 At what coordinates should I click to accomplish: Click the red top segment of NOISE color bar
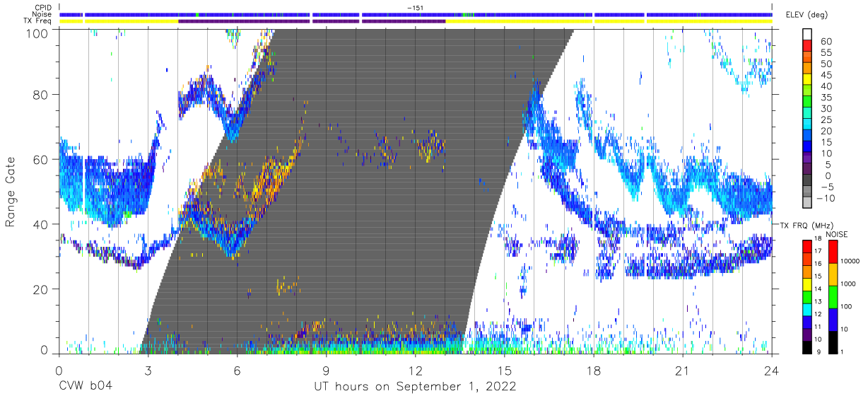coord(832,252)
